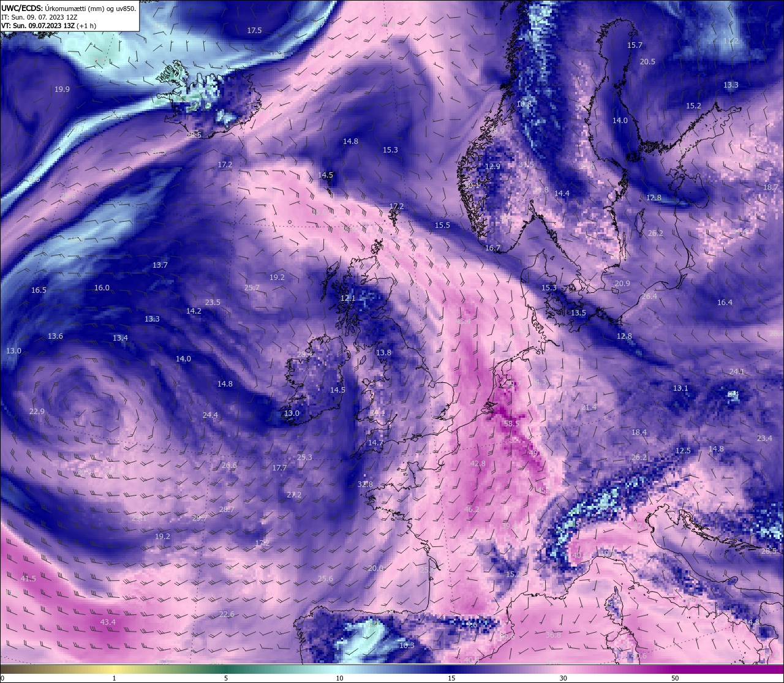Click the 5 tick on color scale
This screenshot has width=784, height=683.
226,678
